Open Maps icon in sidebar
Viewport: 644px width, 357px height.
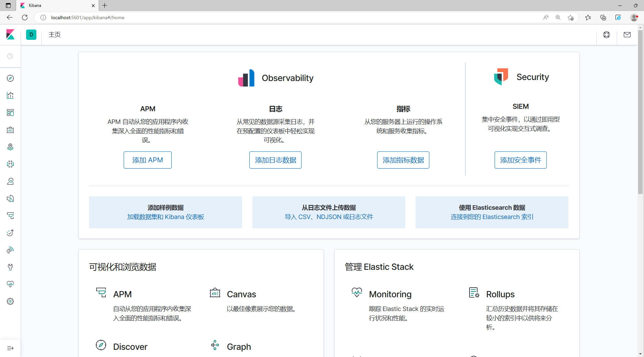pos(10,147)
